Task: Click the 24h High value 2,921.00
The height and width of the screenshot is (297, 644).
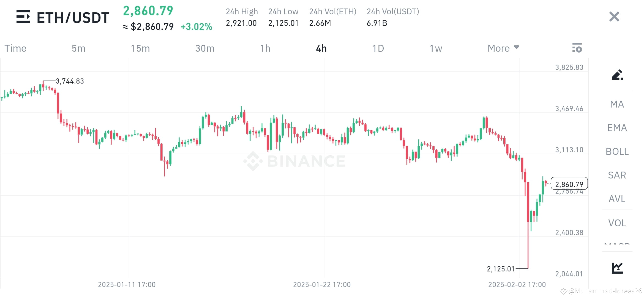Action: [x=241, y=23]
